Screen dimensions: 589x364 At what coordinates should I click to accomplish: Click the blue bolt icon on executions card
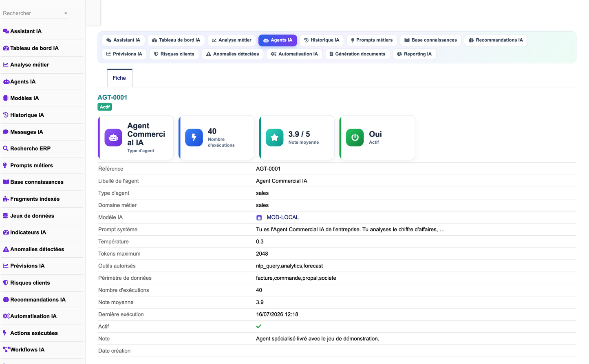tap(194, 138)
